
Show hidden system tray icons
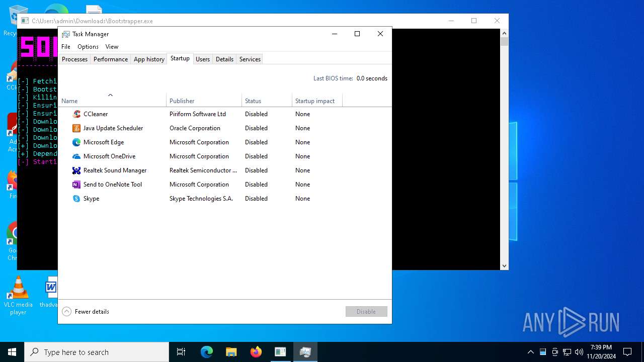pos(531,352)
